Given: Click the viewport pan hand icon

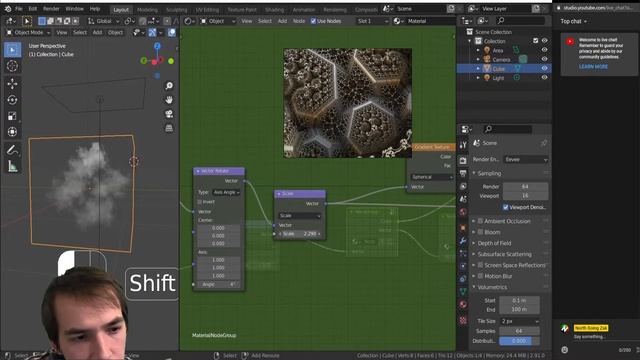Looking at the screenshot, I should (x=169, y=100).
